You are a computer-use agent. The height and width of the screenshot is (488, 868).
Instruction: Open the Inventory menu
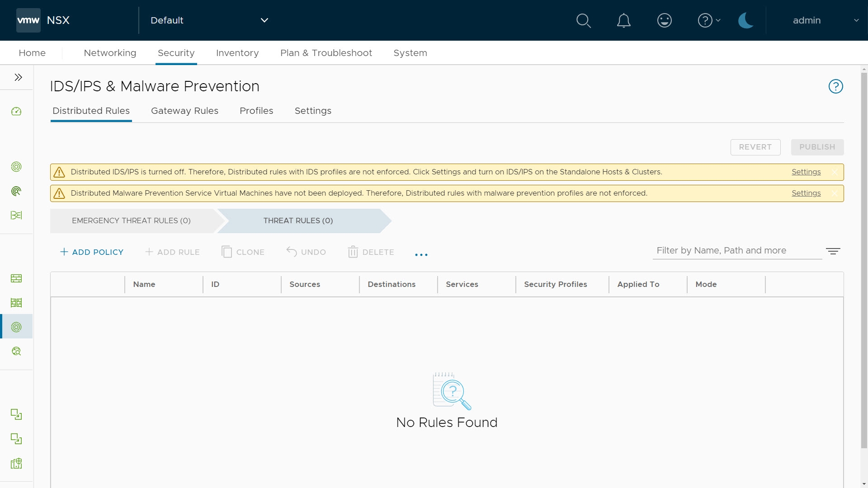pos(237,53)
